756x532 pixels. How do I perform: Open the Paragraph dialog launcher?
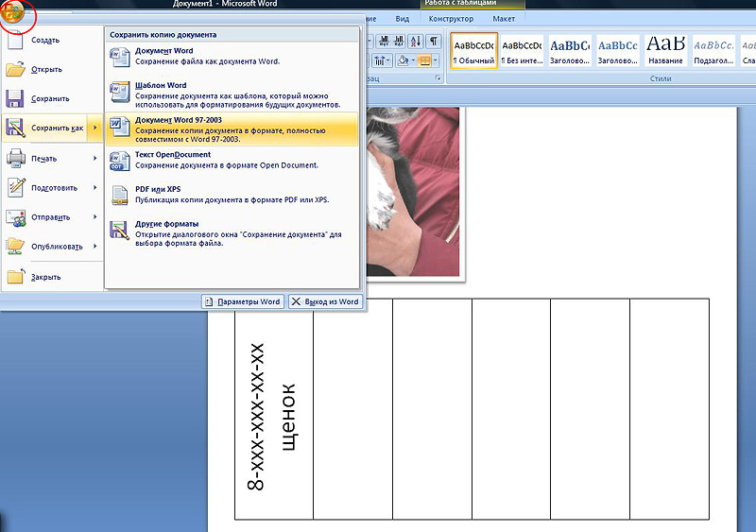[438, 77]
